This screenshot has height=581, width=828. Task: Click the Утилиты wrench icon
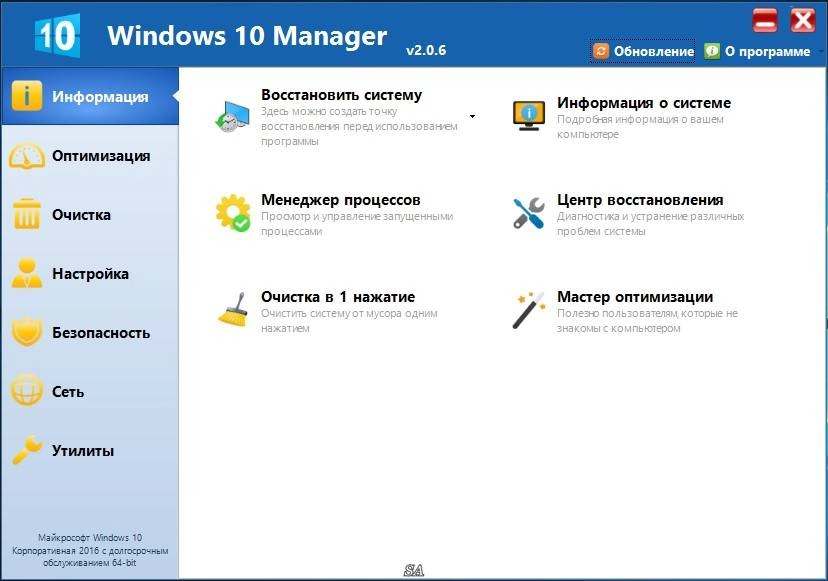pyautogui.click(x=26, y=449)
